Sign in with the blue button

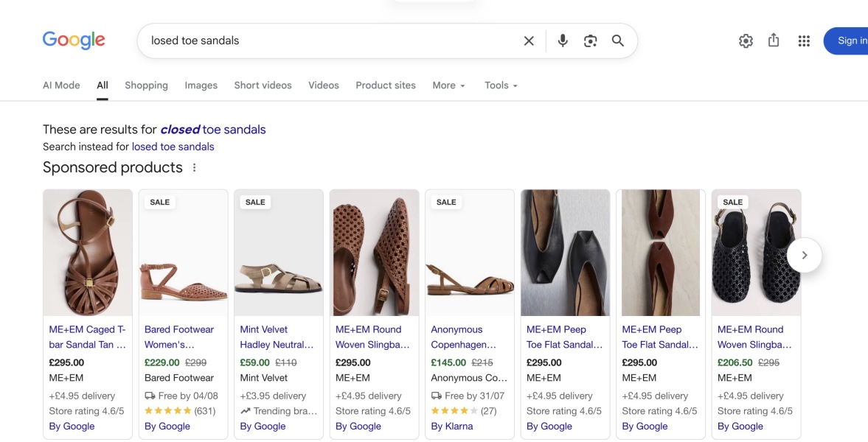(846, 41)
